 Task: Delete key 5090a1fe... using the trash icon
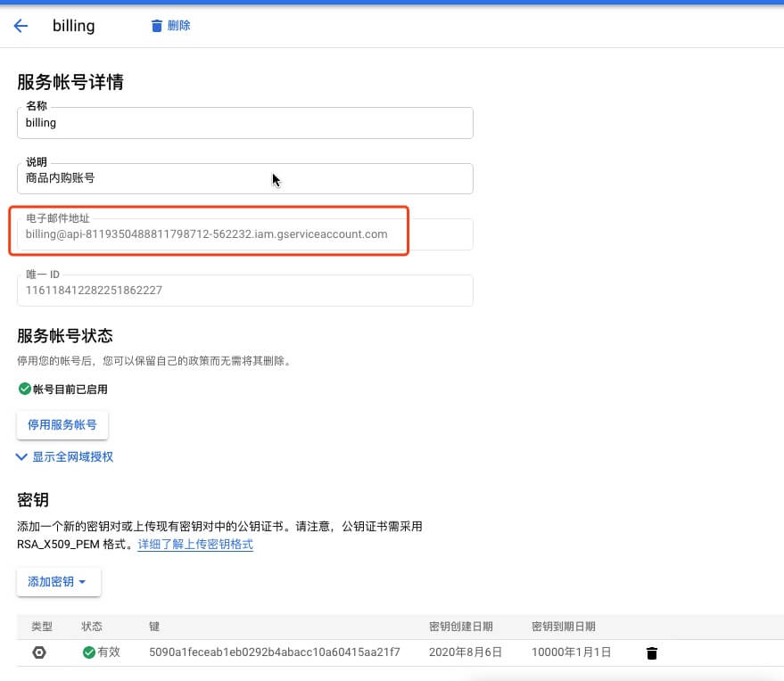click(x=651, y=653)
